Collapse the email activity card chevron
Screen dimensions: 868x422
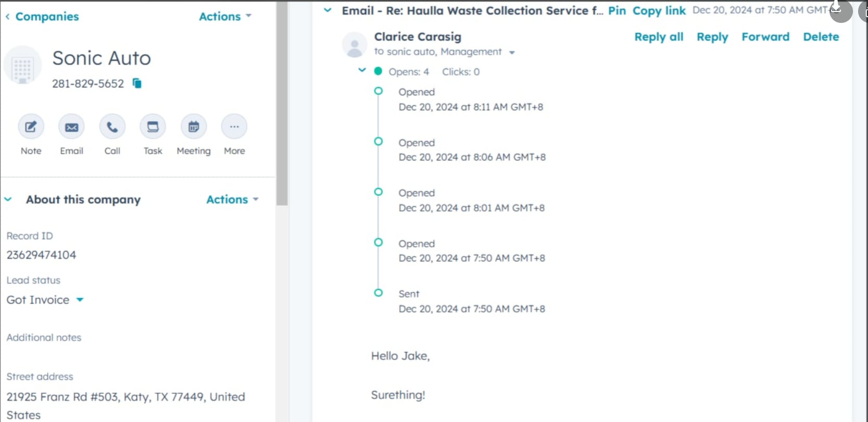coord(328,10)
